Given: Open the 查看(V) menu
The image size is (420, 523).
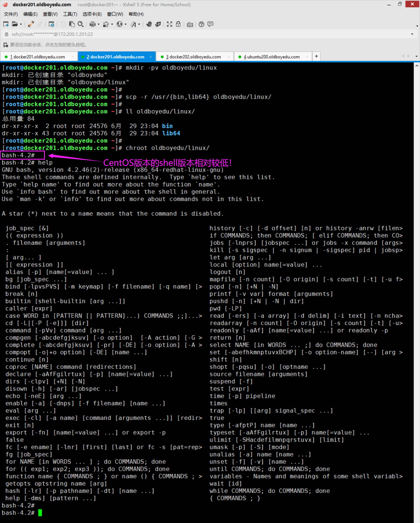Looking at the screenshot, I should pyautogui.click(x=50, y=14).
